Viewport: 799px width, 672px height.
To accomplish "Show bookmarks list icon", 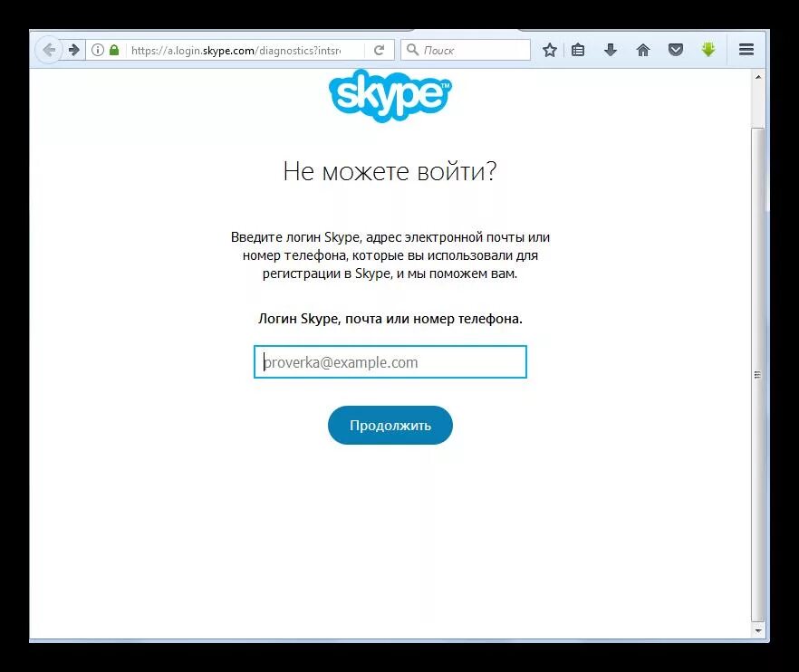I will pos(578,50).
